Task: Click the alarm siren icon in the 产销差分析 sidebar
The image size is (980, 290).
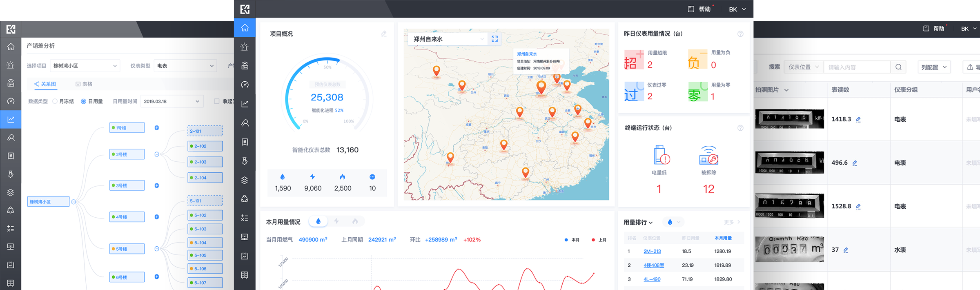Action: click(11, 65)
